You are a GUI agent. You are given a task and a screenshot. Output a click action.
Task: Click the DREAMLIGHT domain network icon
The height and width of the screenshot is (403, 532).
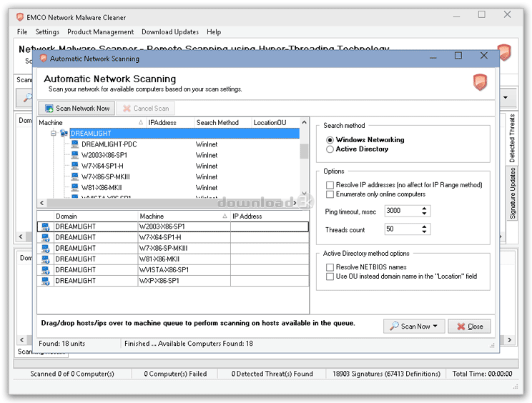64,133
